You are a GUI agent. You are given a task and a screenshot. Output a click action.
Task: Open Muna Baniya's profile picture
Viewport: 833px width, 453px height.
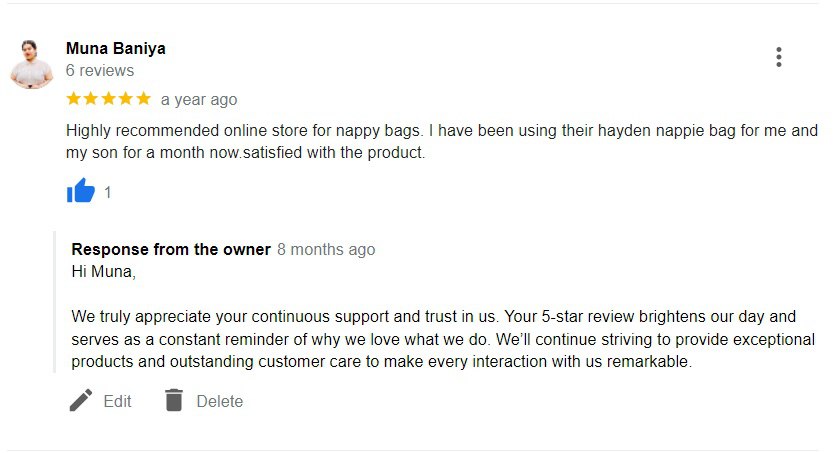[32, 65]
